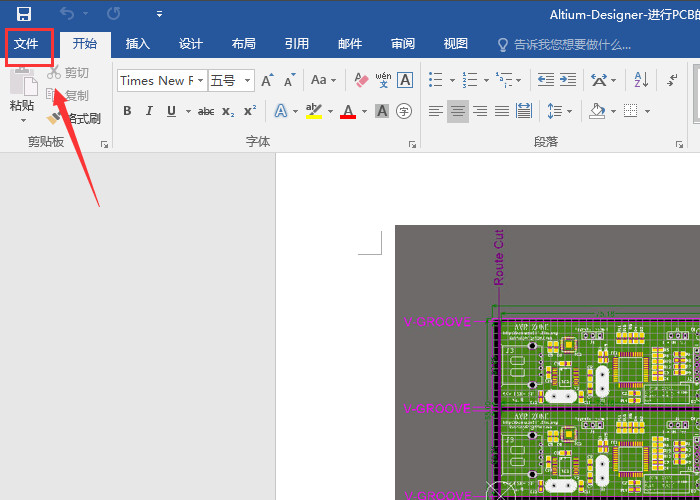Click the Grow Font icon
This screenshot has height=500, width=700.
(267, 80)
